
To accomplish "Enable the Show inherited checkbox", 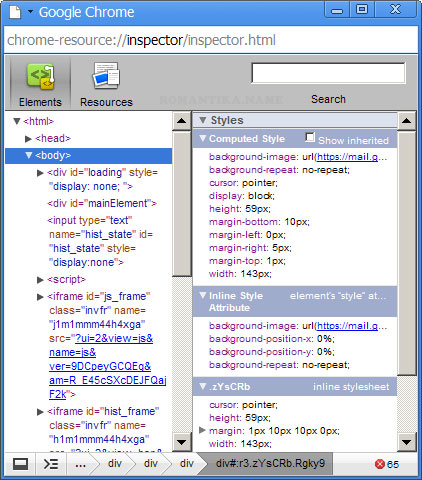I will click(x=310, y=137).
